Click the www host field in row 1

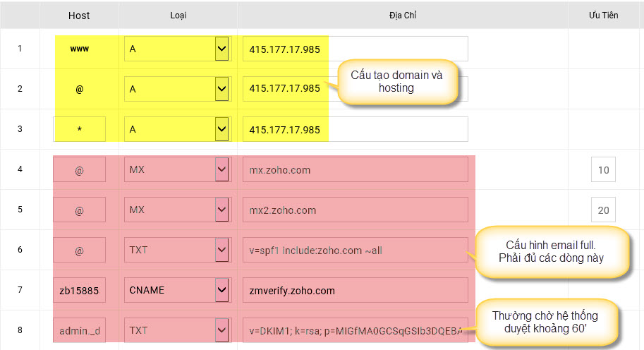coord(79,49)
